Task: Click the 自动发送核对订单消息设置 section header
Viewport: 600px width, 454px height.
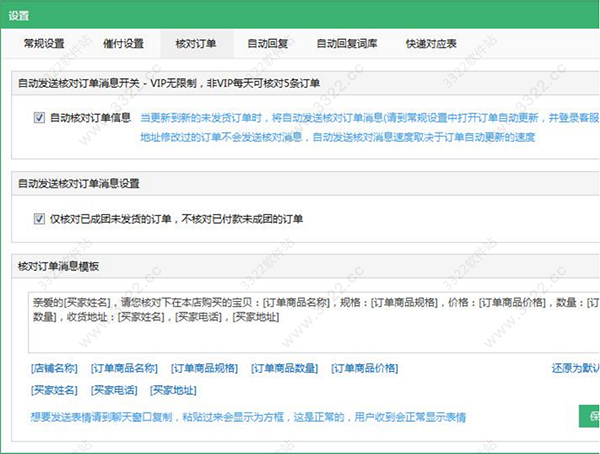Action: (79, 183)
